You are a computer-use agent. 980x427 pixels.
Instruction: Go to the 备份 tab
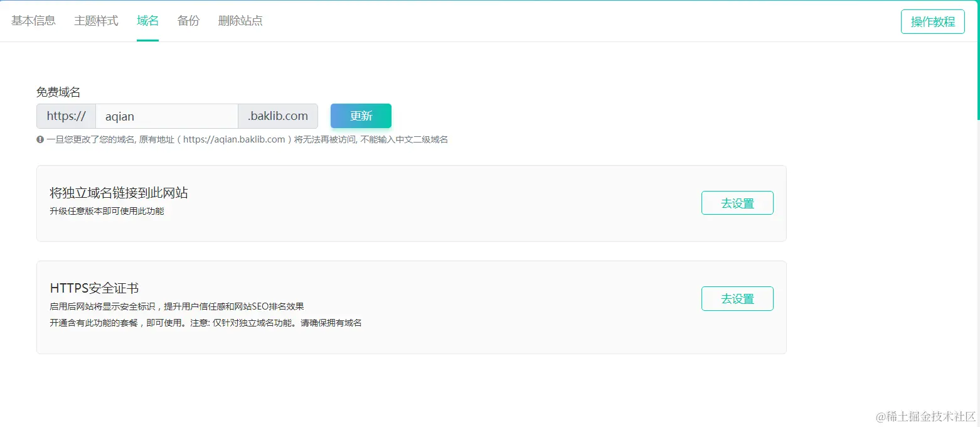(x=188, y=21)
